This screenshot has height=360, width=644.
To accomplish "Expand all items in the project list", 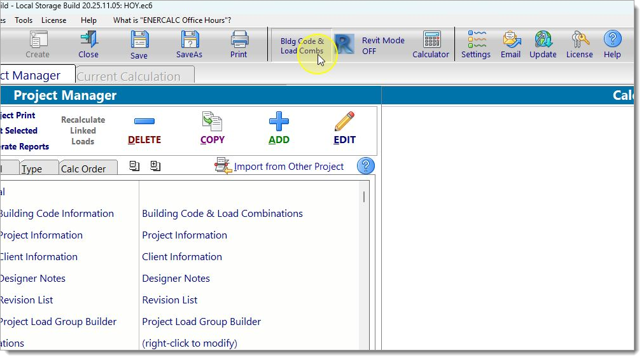I will (155, 166).
